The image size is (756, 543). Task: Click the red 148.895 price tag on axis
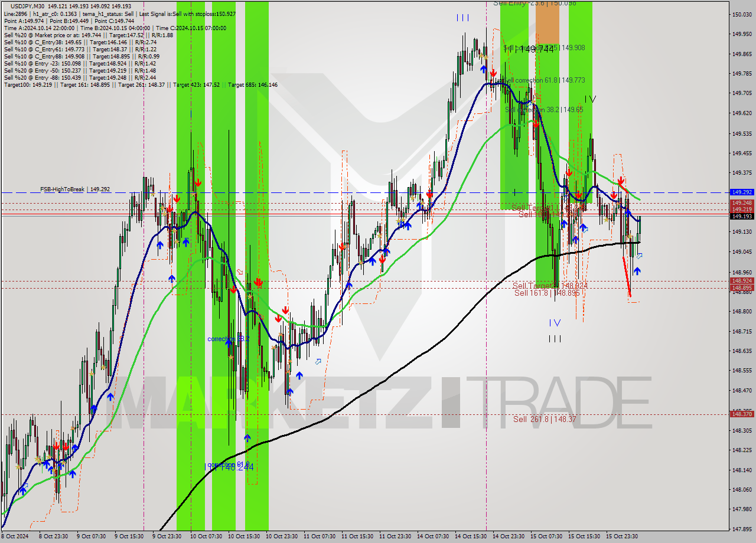tap(742, 288)
